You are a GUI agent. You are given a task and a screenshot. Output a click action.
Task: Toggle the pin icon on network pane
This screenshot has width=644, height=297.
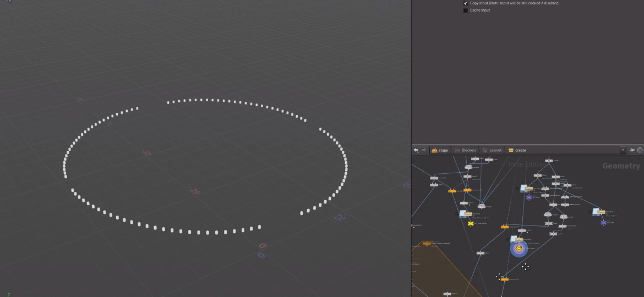632,150
